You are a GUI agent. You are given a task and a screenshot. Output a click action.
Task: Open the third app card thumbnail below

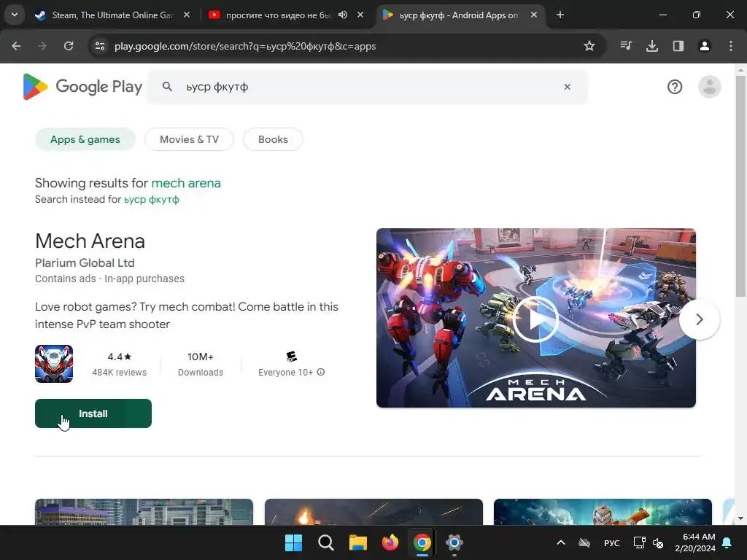tap(603, 512)
